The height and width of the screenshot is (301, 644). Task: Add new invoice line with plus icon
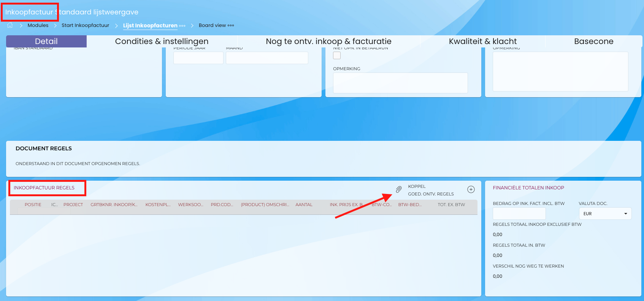[x=471, y=189]
